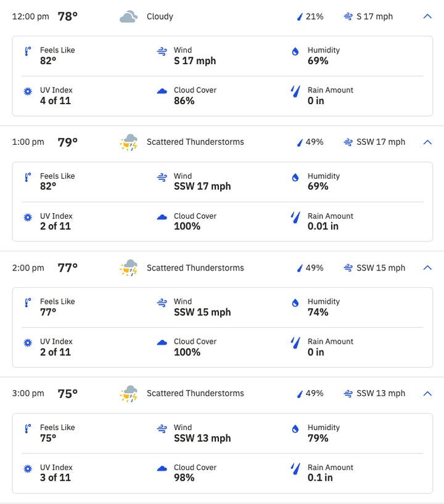Click the Rain Amount icon for 1:00 pm
This screenshot has height=504, width=444.
295,217
